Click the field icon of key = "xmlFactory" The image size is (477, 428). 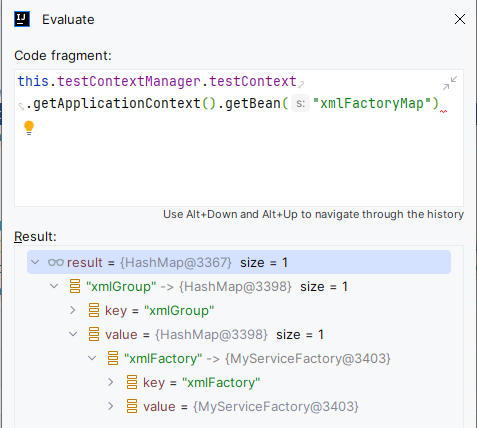pyautogui.click(x=132, y=382)
